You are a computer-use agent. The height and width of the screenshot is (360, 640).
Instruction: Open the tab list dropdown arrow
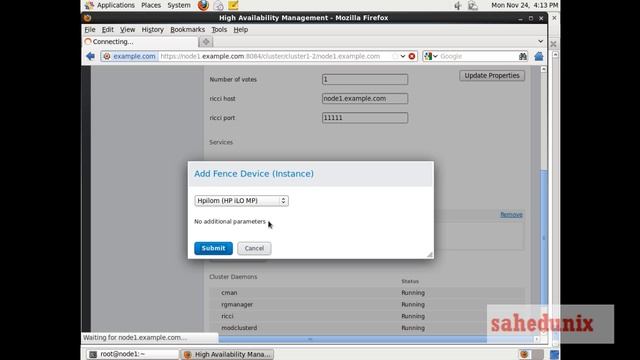click(x=540, y=41)
